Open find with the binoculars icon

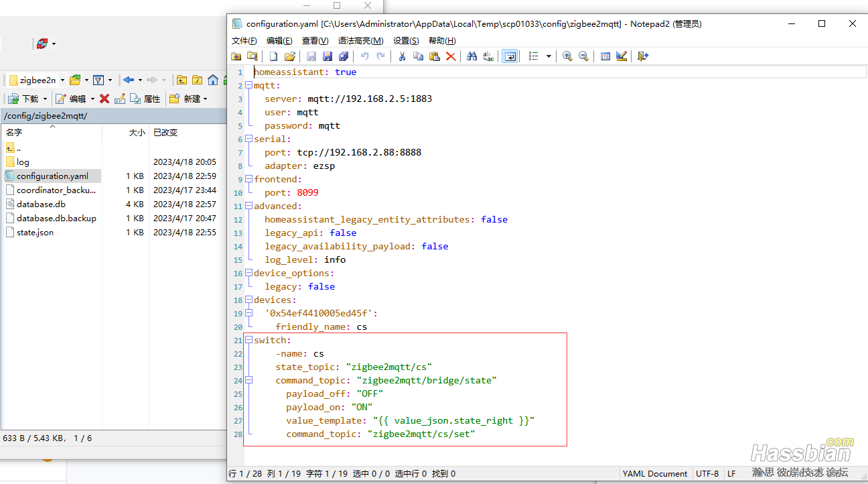click(472, 56)
